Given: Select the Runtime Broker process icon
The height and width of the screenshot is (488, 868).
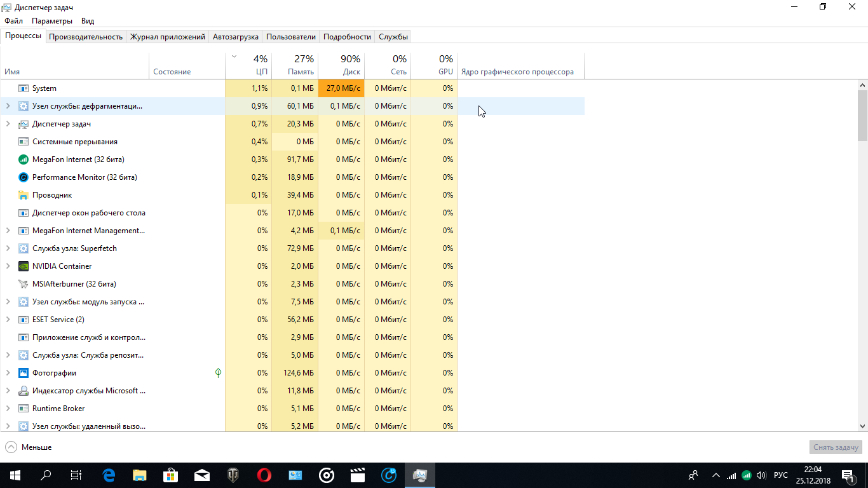Looking at the screenshot, I should click(24, 409).
